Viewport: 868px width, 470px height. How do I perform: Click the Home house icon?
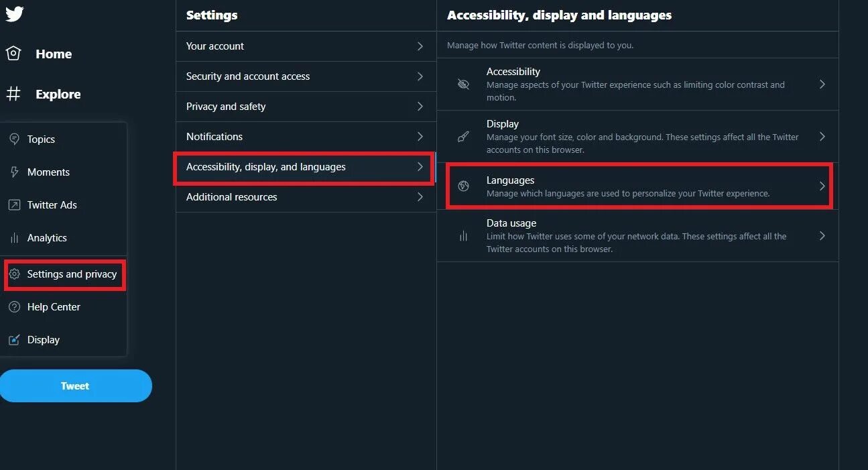tap(13, 54)
